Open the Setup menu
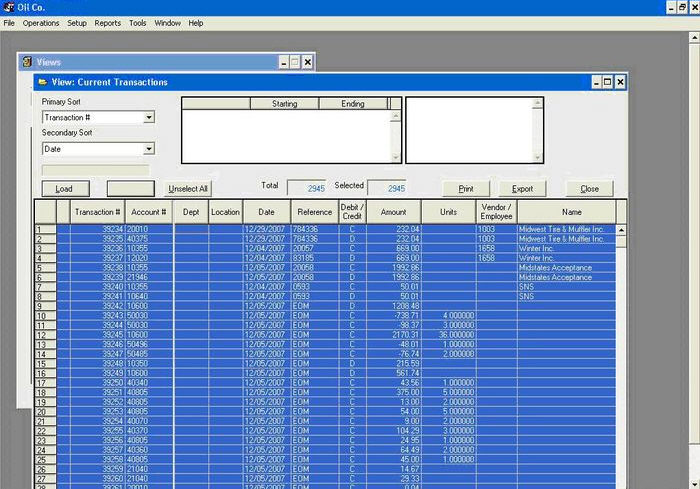Screen dimensions: 700x489 click(77, 23)
